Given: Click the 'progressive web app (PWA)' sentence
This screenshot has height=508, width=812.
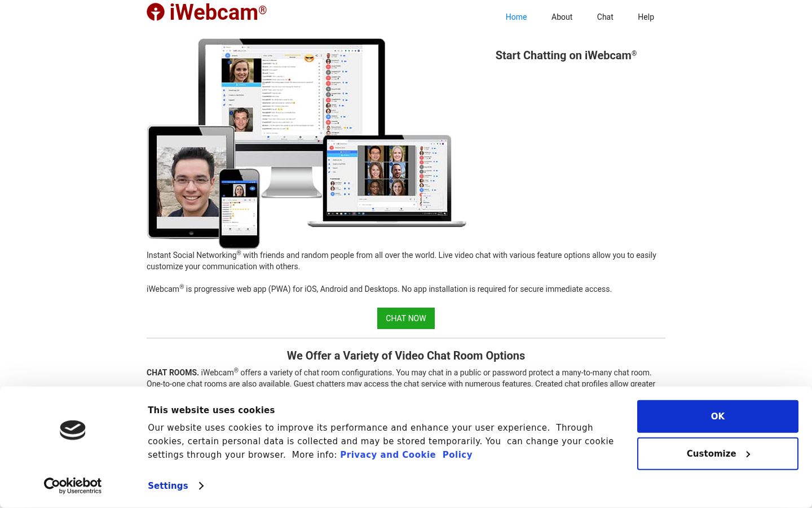Looking at the screenshot, I should 379,288.
